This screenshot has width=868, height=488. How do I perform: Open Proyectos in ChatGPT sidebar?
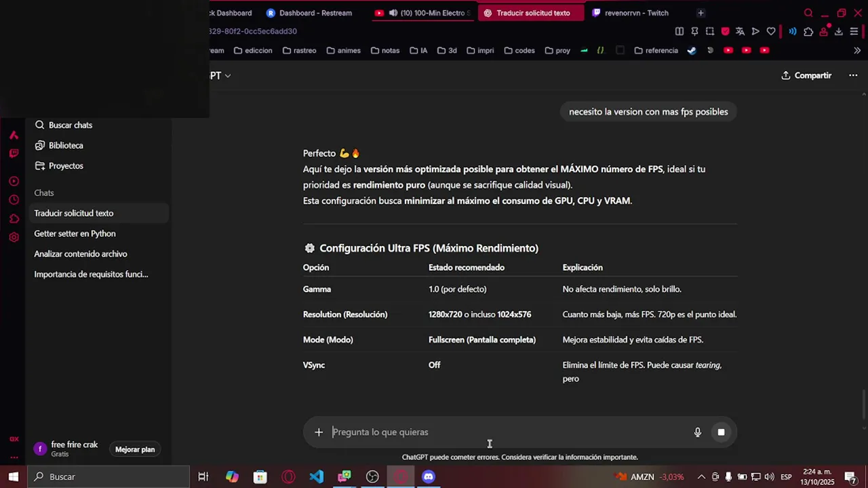pos(58,166)
